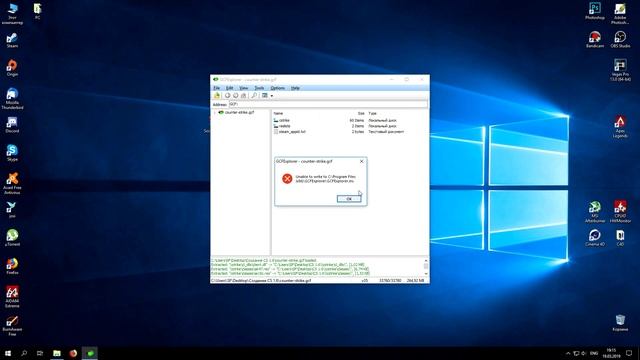
Task: Show hidden tray icons chevron
Action: point(568,353)
